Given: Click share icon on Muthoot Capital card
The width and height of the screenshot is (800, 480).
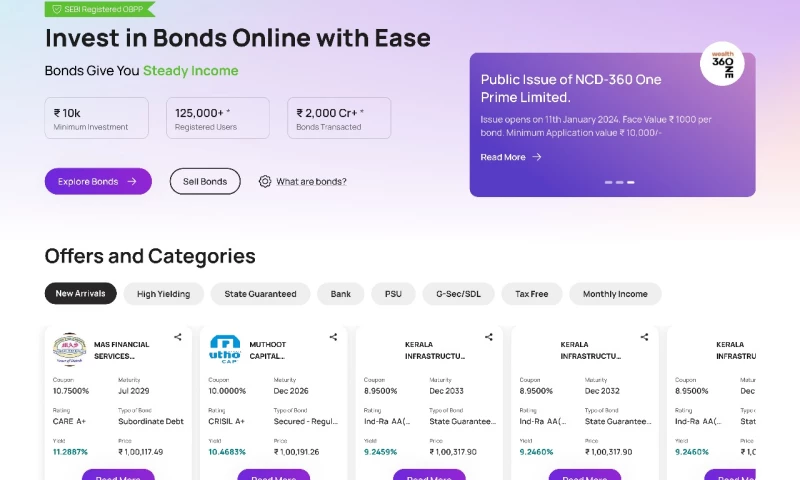Looking at the screenshot, I should [333, 337].
